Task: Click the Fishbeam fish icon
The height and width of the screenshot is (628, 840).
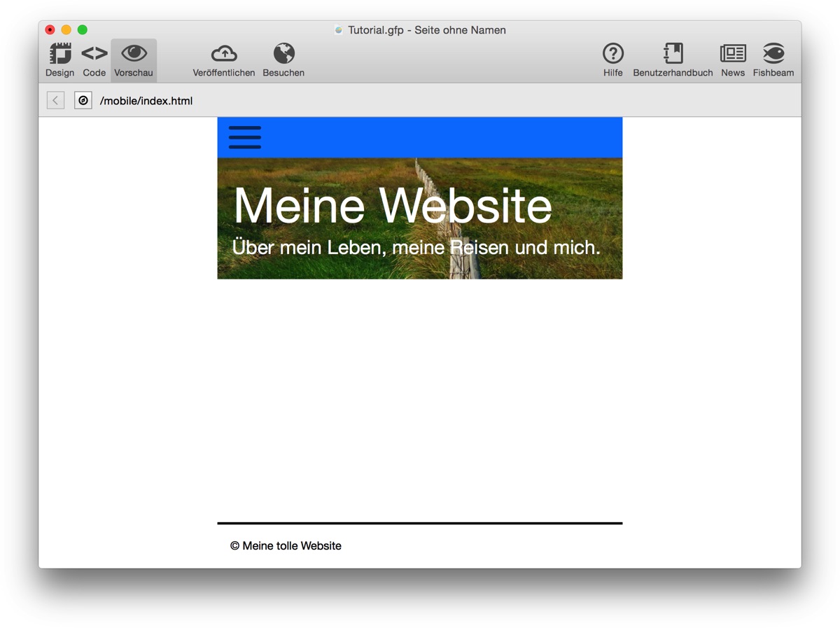Action: click(x=773, y=53)
